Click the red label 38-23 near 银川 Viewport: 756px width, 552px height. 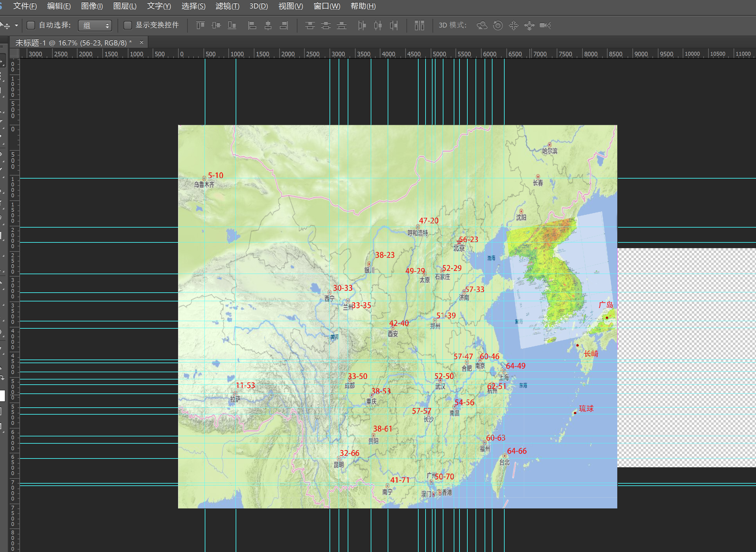pos(385,255)
